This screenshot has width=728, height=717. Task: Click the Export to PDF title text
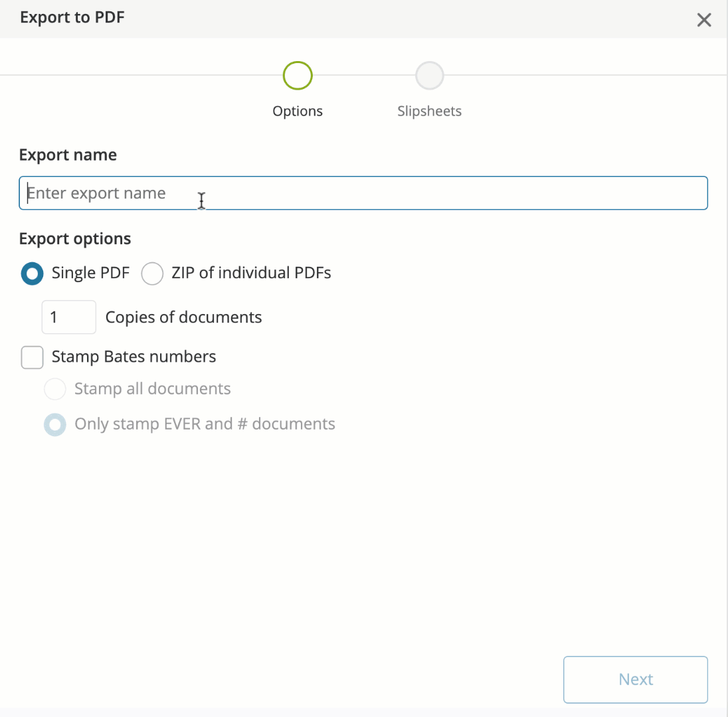click(72, 17)
